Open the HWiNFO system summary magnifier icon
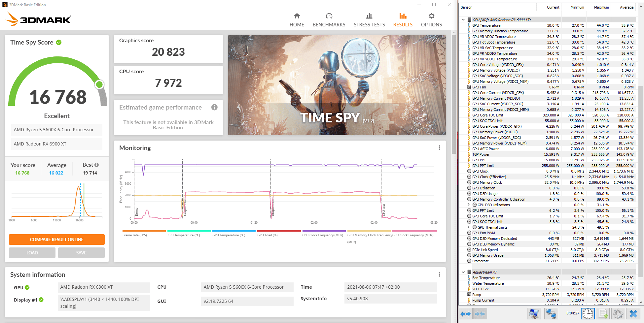 [534, 314]
